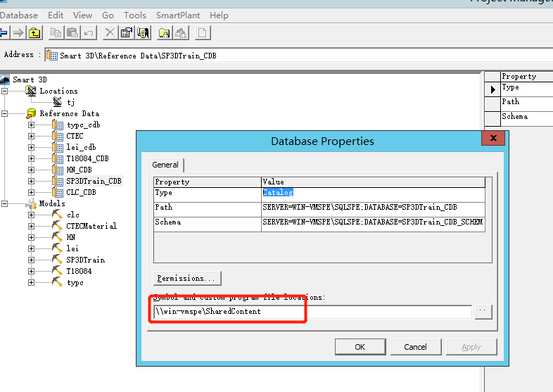
Task: Click the Type row selector arrow in right panel
Action: tap(493, 89)
